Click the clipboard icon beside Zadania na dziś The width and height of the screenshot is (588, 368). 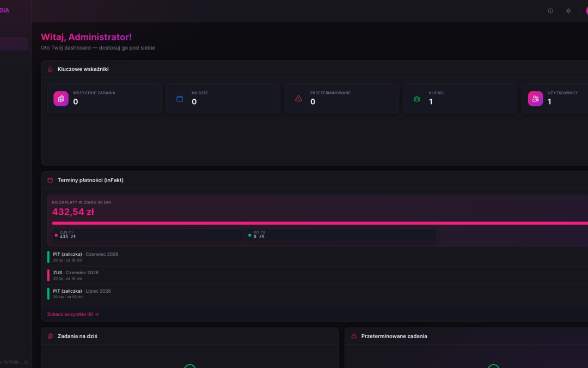(50, 336)
